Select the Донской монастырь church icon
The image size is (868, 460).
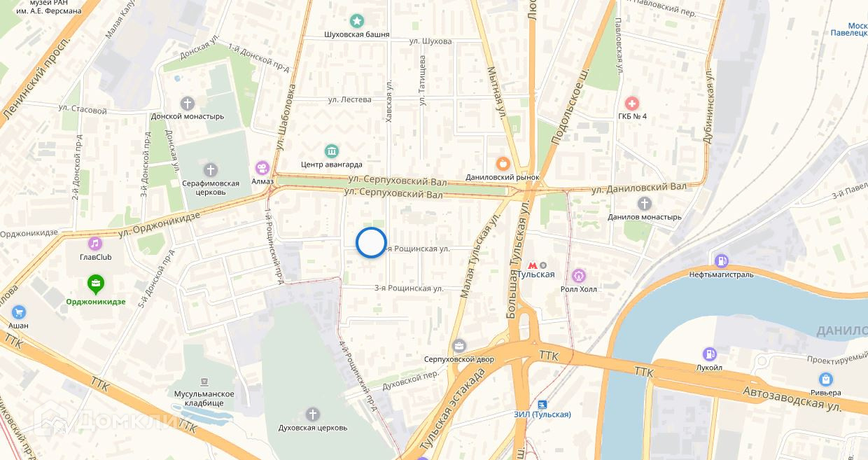coord(187,103)
